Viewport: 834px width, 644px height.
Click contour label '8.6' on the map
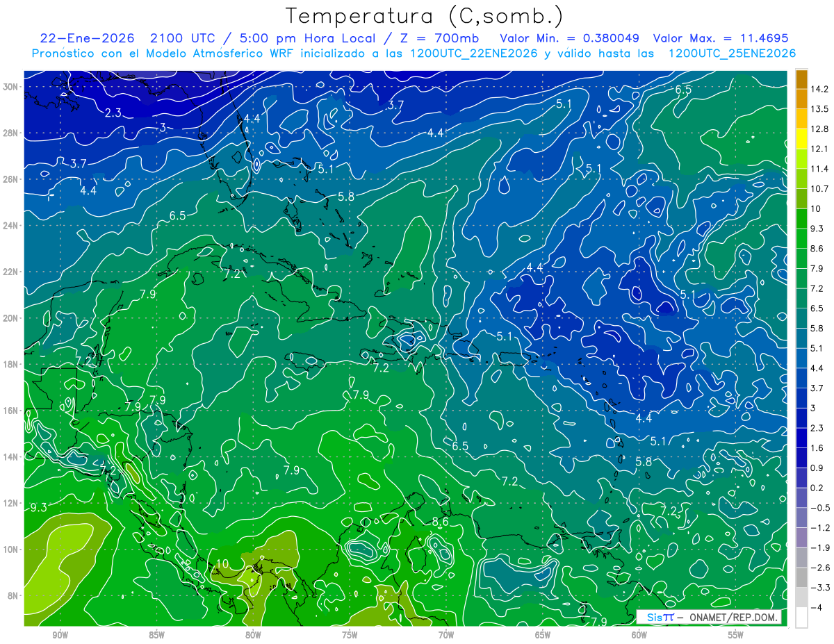coord(440,521)
